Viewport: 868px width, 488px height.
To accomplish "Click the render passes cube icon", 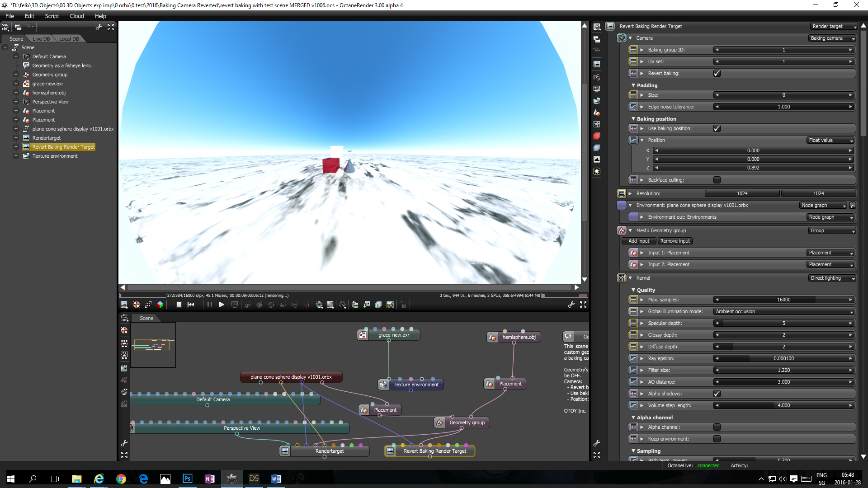I will click(x=160, y=305).
